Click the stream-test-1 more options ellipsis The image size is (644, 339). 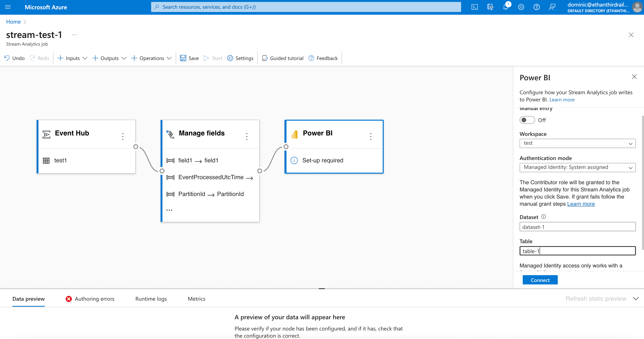coord(74,35)
